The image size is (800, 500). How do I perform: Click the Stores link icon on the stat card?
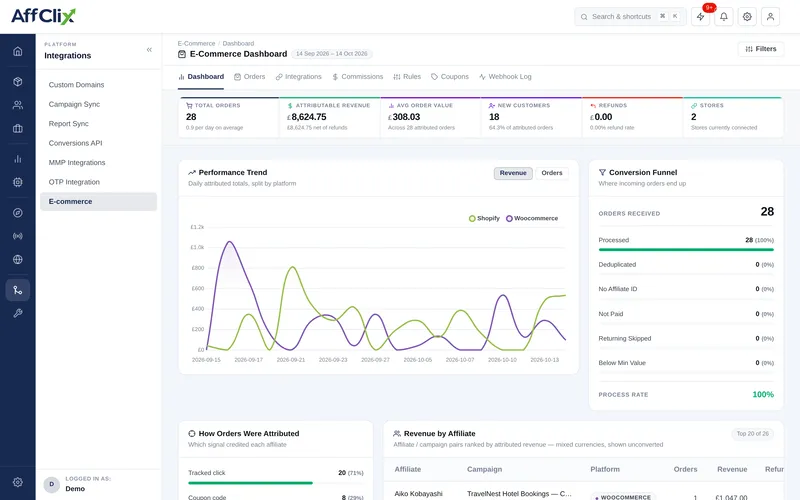click(x=694, y=106)
